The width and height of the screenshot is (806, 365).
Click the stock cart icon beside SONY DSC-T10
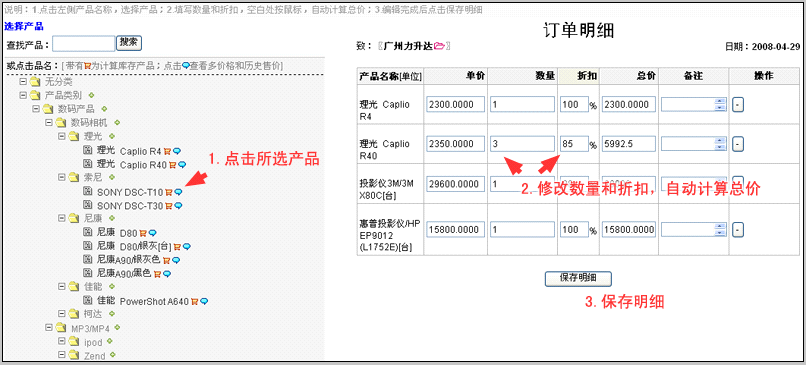tap(168, 192)
